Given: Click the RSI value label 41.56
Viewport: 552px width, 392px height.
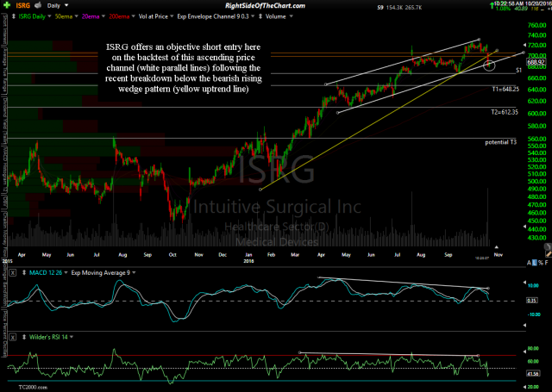Looking at the screenshot, I should (x=533, y=373).
